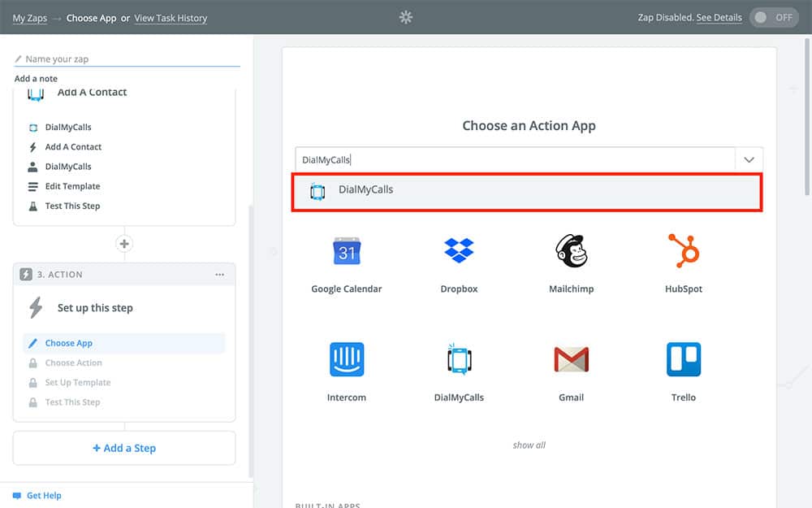Open Choose App in step 3

pos(69,343)
